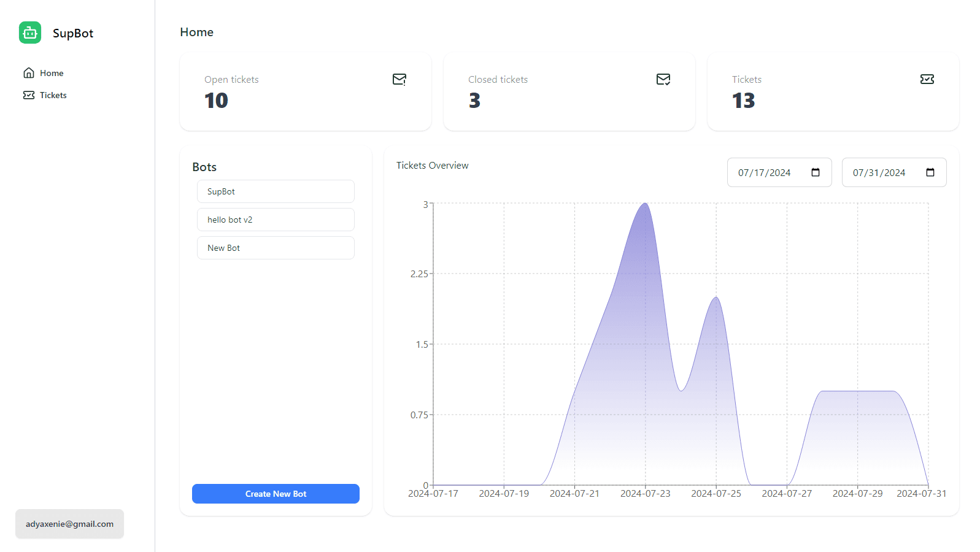This screenshot has height=552, width=980.
Task: Click the Closed tickets envelope check icon
Action: coord(663,79)
